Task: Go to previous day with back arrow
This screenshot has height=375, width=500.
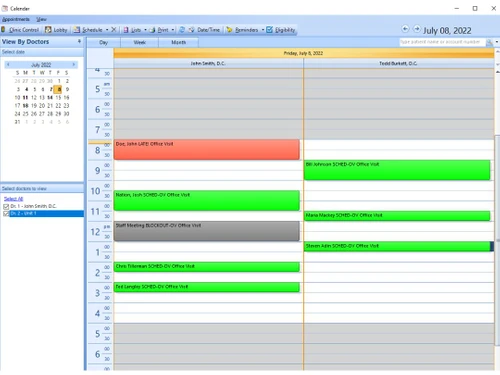Action: pyautogui.click(x=405, y=29)
